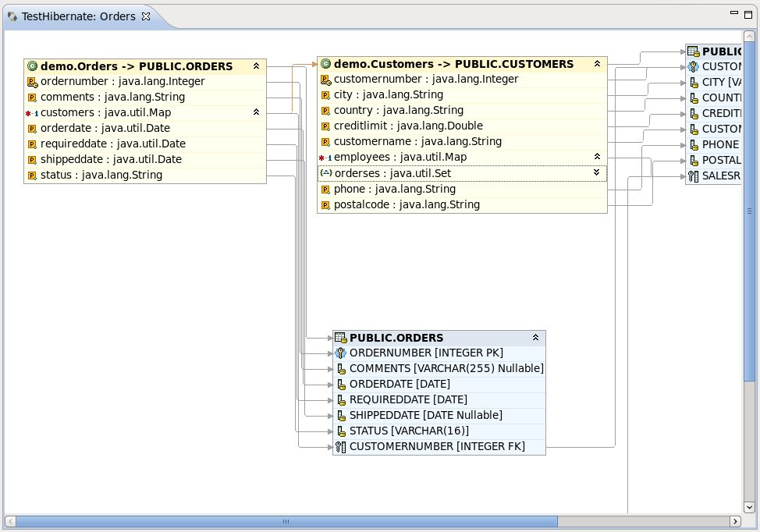760x532 pixels.
Task: Collapse the demo.Orders entity box
Action: tap(256, 66)
